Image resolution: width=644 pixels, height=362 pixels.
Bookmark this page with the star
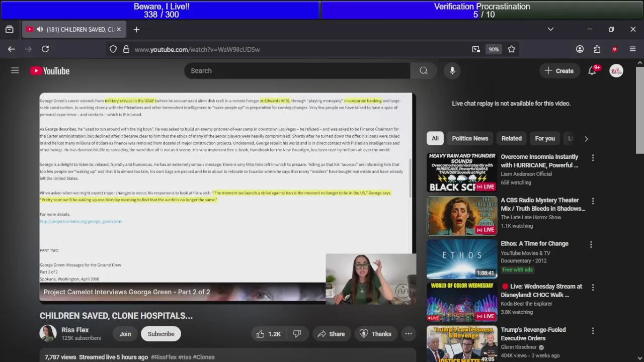(512, 49)
